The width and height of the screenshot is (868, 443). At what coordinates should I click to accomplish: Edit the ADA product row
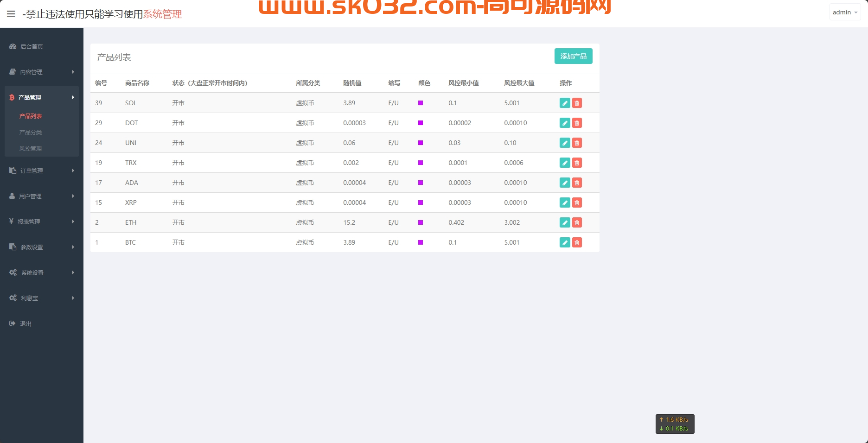[565, 183]
